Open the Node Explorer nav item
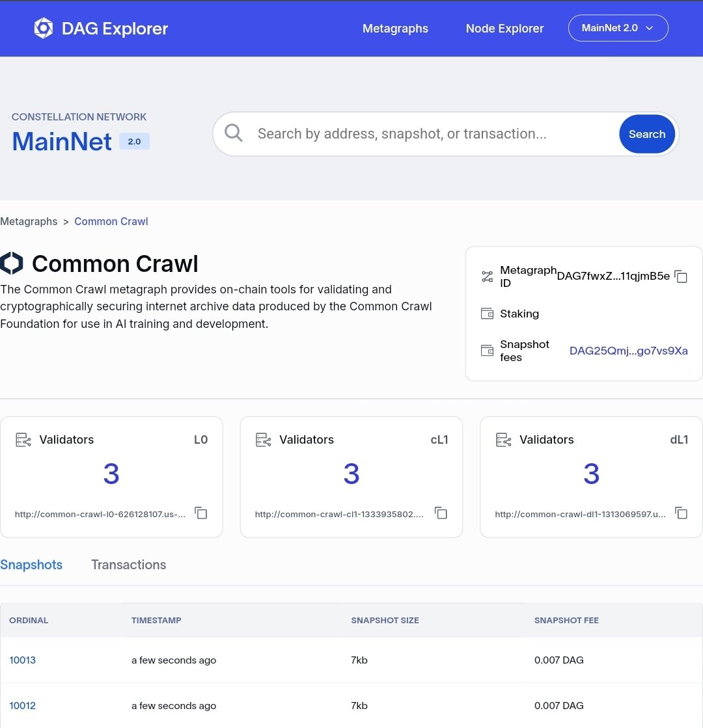Viewport: 703px width, 728px height. click(504, 29)
